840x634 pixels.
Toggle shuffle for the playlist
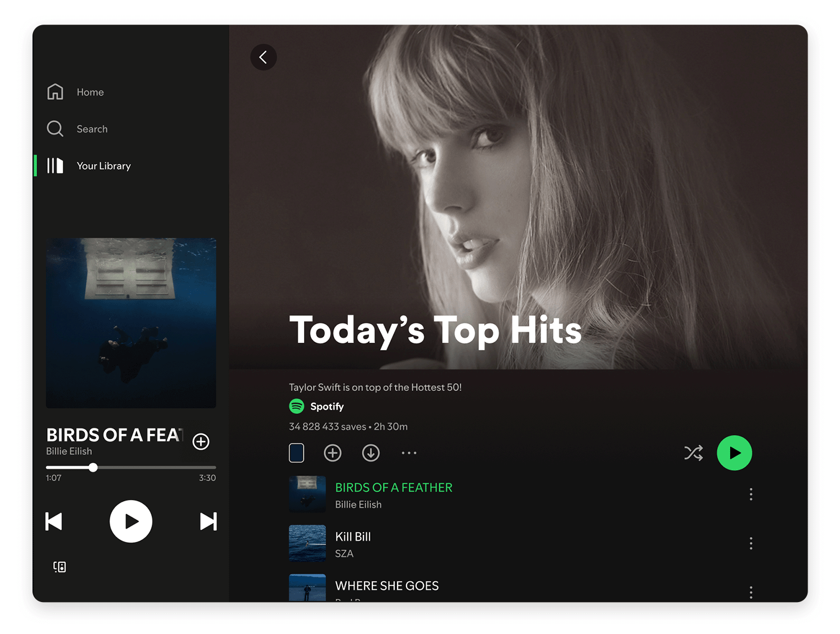[x=693, y=453]
